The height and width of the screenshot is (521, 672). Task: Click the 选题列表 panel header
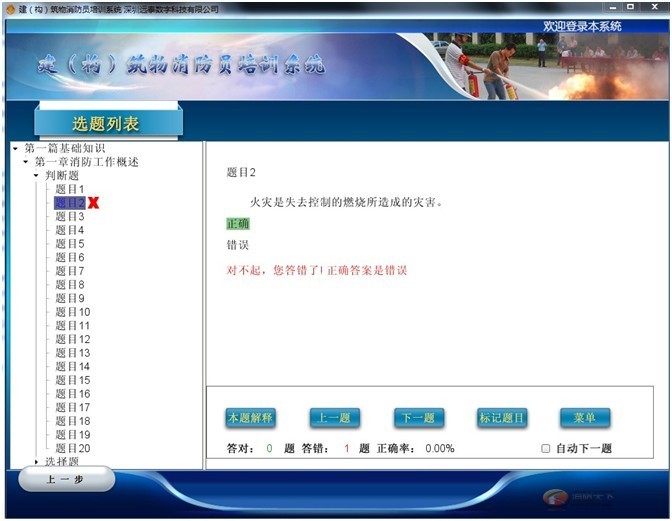click(x=106, y=124)
